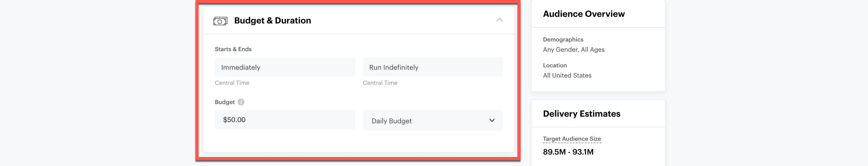This screenshot has width=868, height=166.
Task: Click the Delivery Estimates heading
Action: 581,114
